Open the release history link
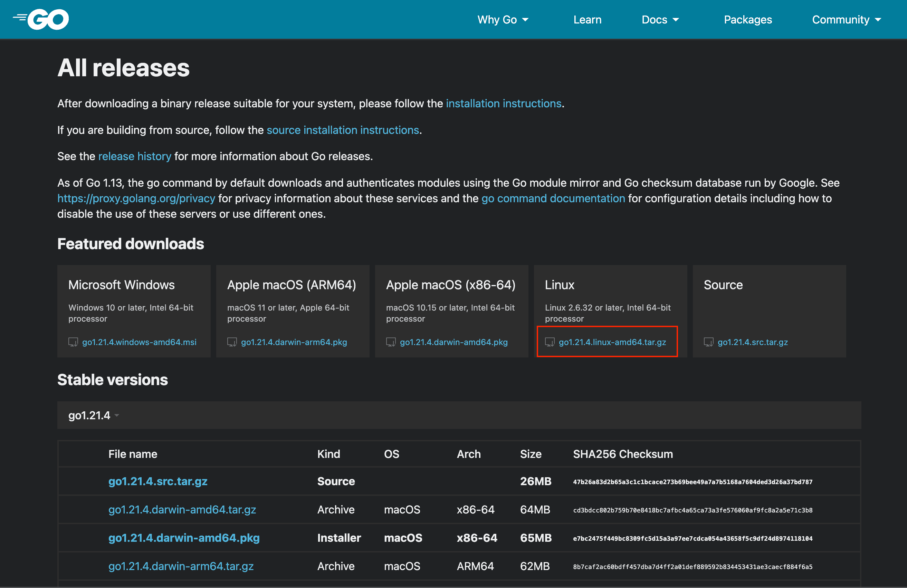This screenshot has height=588, width=907. click(x=135, y=156)
